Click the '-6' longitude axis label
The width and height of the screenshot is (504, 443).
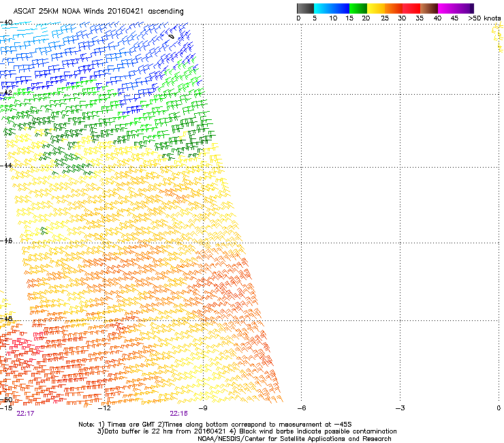click(301, 408)
